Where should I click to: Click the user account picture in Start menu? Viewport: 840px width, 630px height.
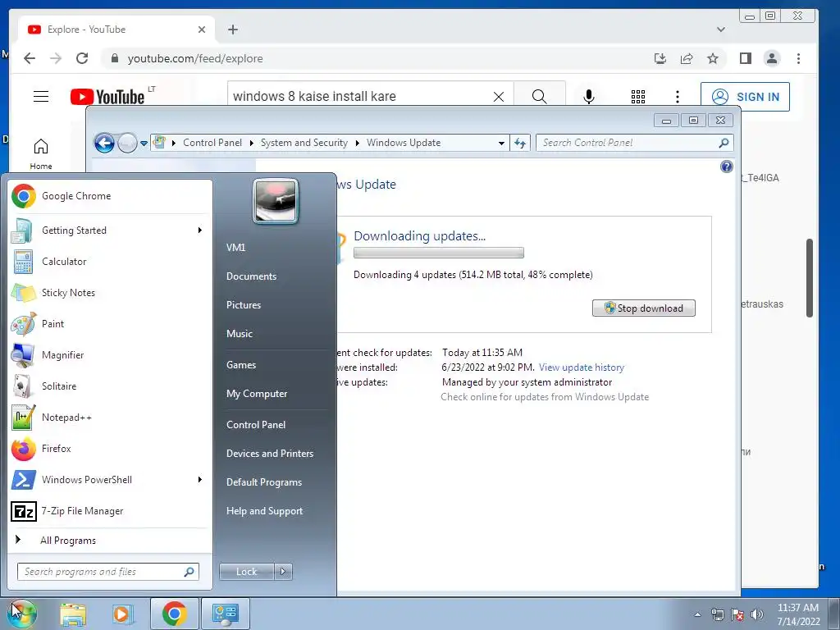pyautogui.click(x=276, y=201)
